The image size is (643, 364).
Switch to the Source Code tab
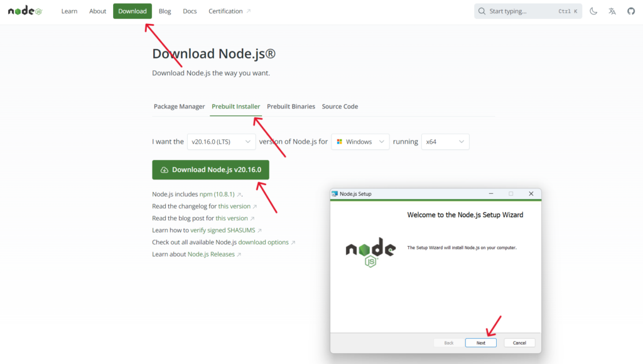point(340,106)
